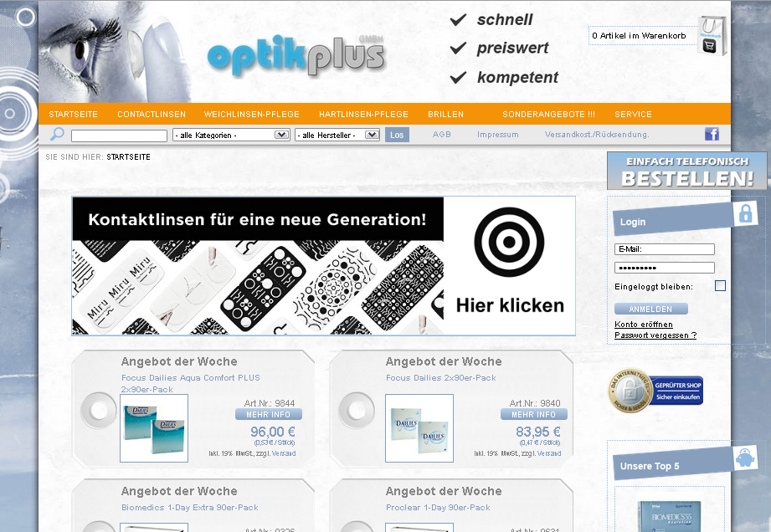Open the Focus Dailies 2x90er-Pack title link
The width and height of the screenshot is (771, 532).
pos(441,378)
